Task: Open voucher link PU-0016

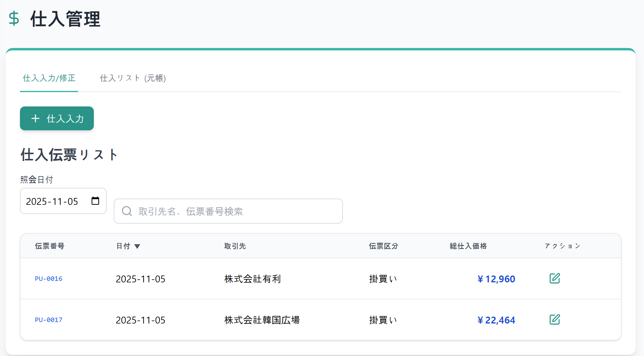Action: coord(48,278)
